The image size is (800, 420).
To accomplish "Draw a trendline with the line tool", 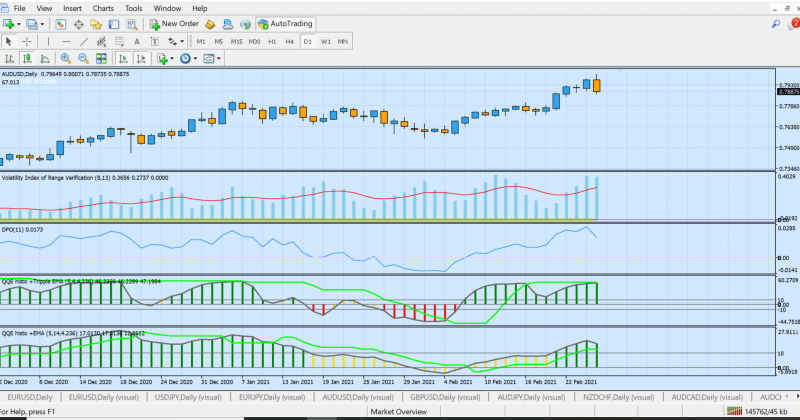I will (x=84, y=41).
